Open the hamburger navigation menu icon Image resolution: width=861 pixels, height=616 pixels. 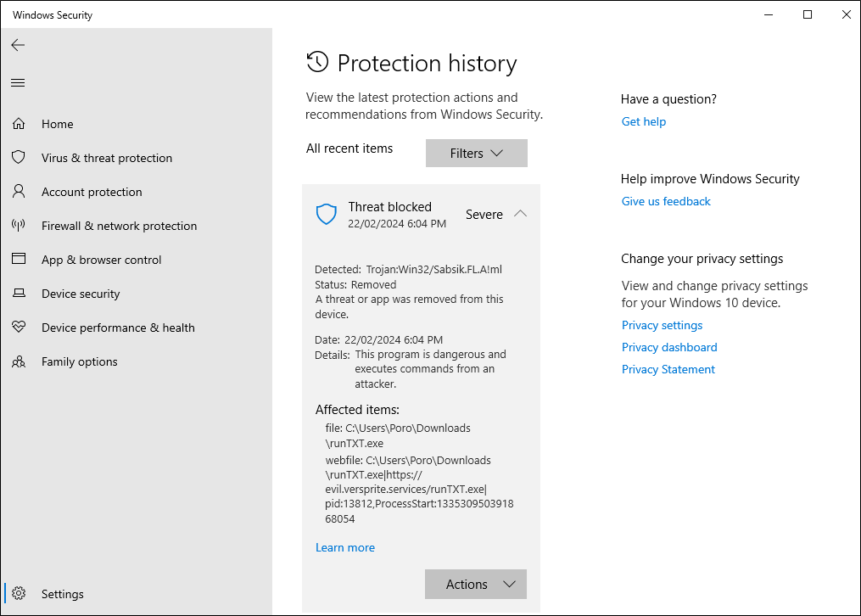pyautogui.click(x=18, y=83)
